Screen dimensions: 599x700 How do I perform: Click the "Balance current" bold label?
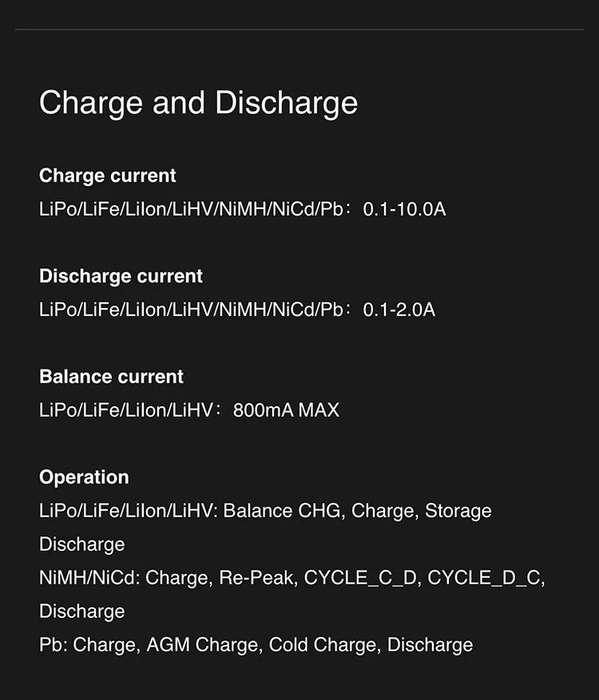point(111,377)
